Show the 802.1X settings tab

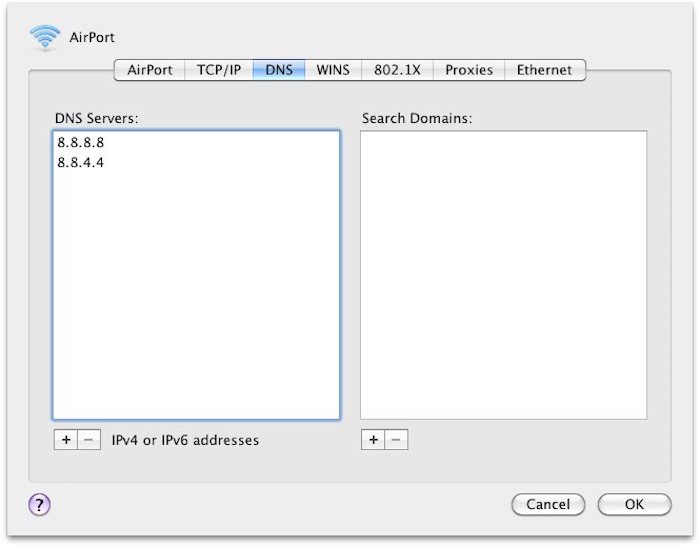399,70
